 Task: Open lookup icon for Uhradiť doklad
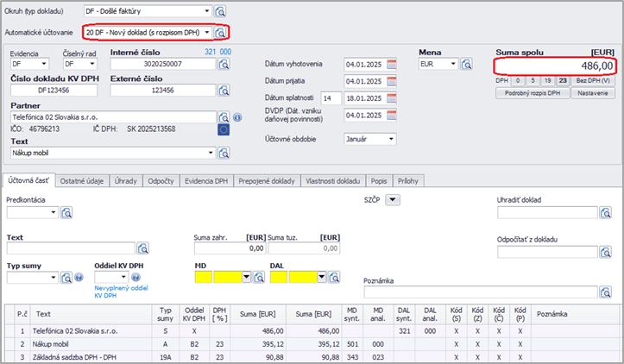tap(605, 213)
